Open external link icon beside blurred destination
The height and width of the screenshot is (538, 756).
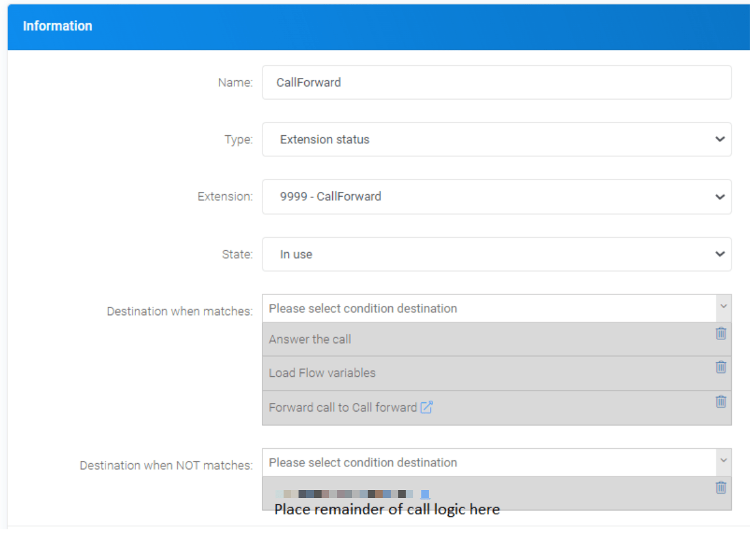coord(425,494)
